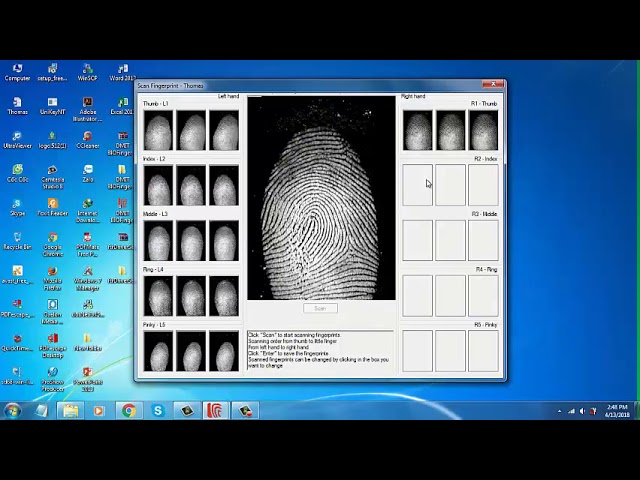The height and width of the screenshot is (480, 640).
Task: Open Recycle Bin on desktop
Action: (17, 241)
